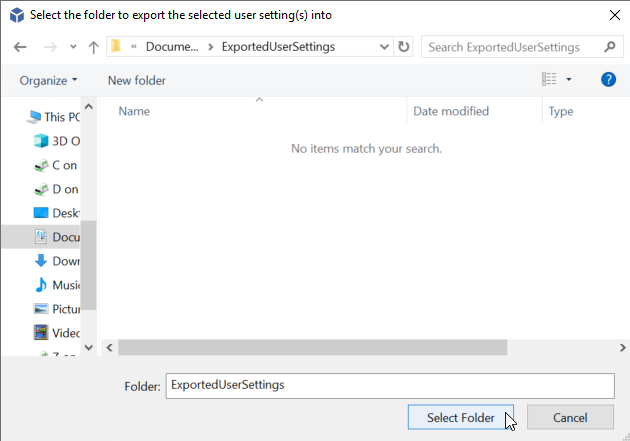The width and height of the screenshot is (630, 441).
Task: Click the search magnifier icon
Action: 610,47
